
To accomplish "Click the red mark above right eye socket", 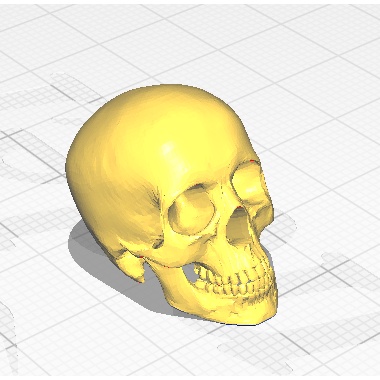I will [x=253, y=161].
